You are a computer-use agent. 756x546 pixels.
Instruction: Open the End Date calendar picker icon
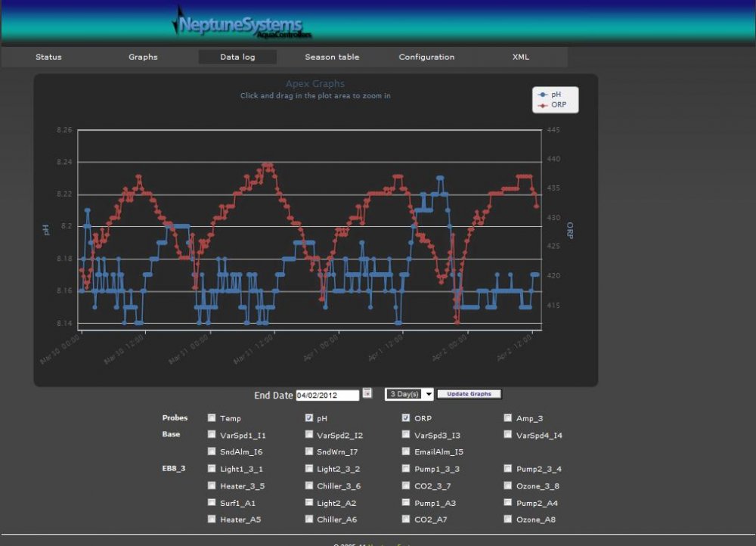(367, 393)
